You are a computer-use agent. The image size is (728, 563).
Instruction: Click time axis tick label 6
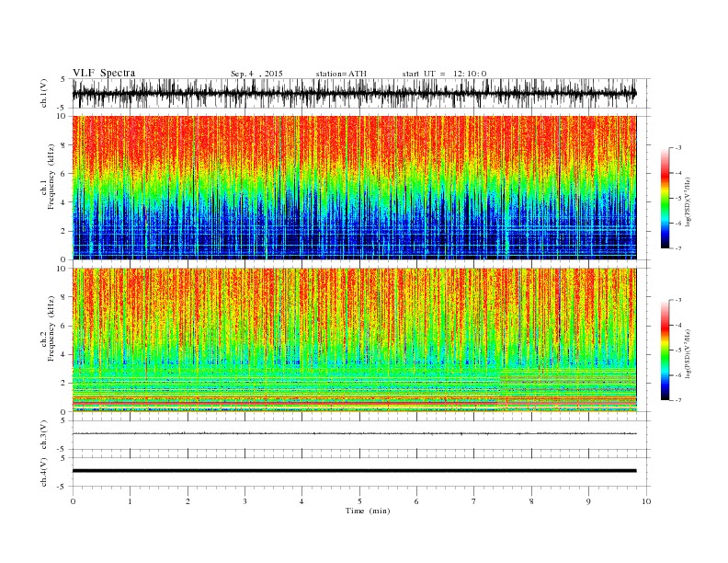(416, 501)
